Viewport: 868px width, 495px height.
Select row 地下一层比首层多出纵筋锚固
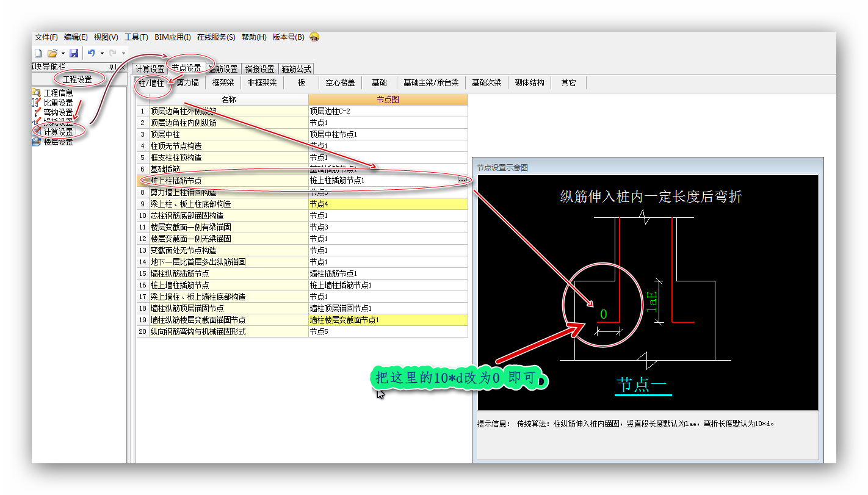point(302,262)
